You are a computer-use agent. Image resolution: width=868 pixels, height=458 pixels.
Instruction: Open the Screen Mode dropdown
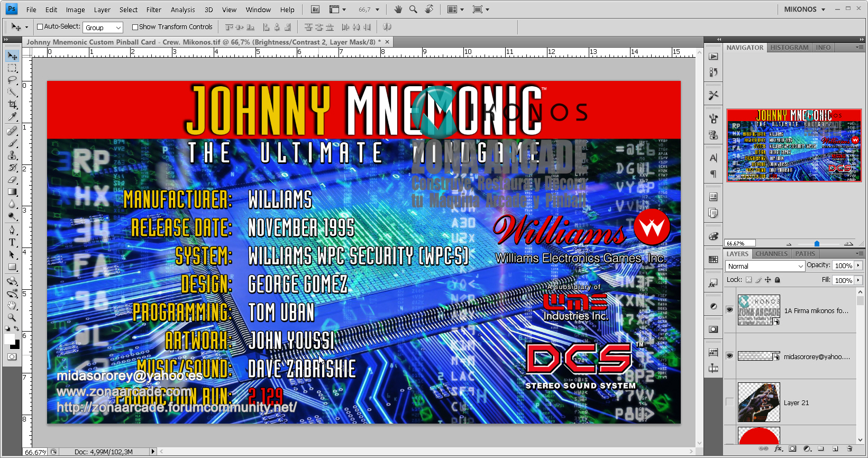tap(480, 10)
